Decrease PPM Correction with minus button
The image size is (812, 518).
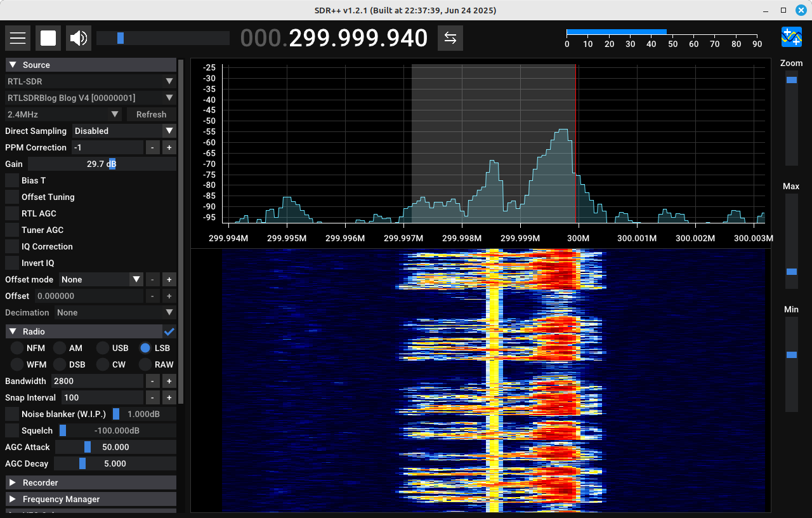point(153,147)
